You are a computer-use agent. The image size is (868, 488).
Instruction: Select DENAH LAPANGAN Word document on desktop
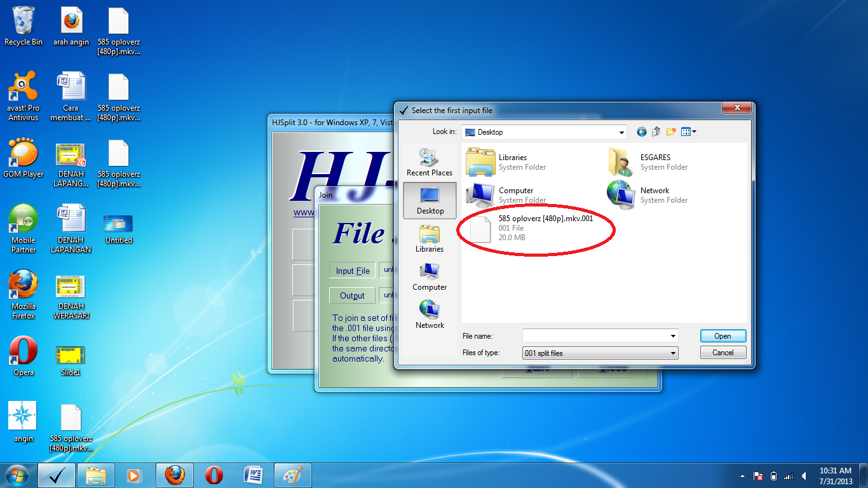pos(71,229)
